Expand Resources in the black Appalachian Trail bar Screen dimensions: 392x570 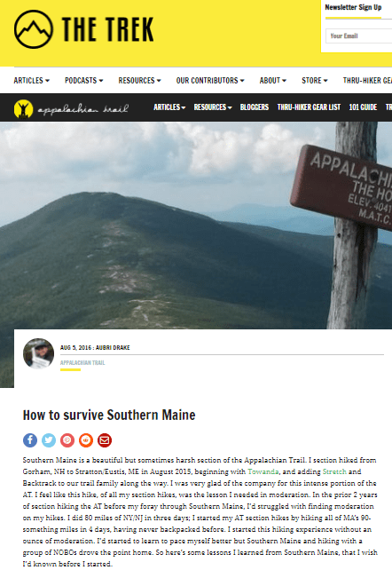(x=213, y=107)
